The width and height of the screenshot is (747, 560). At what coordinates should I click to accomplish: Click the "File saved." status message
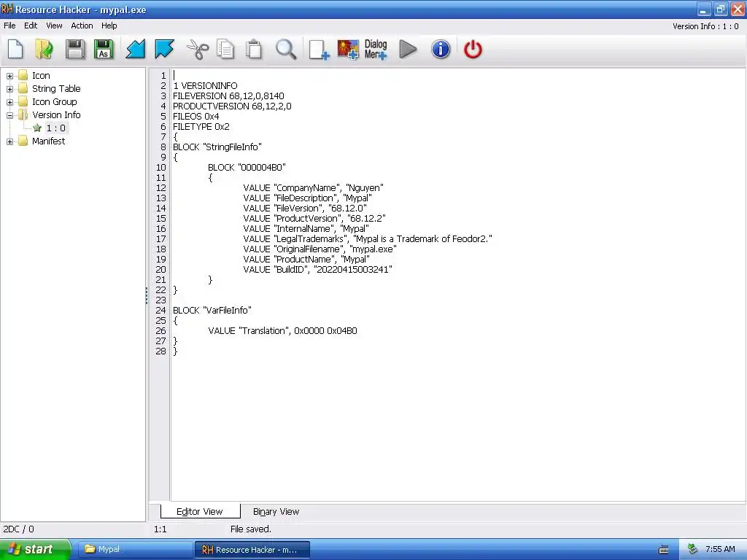[251, 529]
